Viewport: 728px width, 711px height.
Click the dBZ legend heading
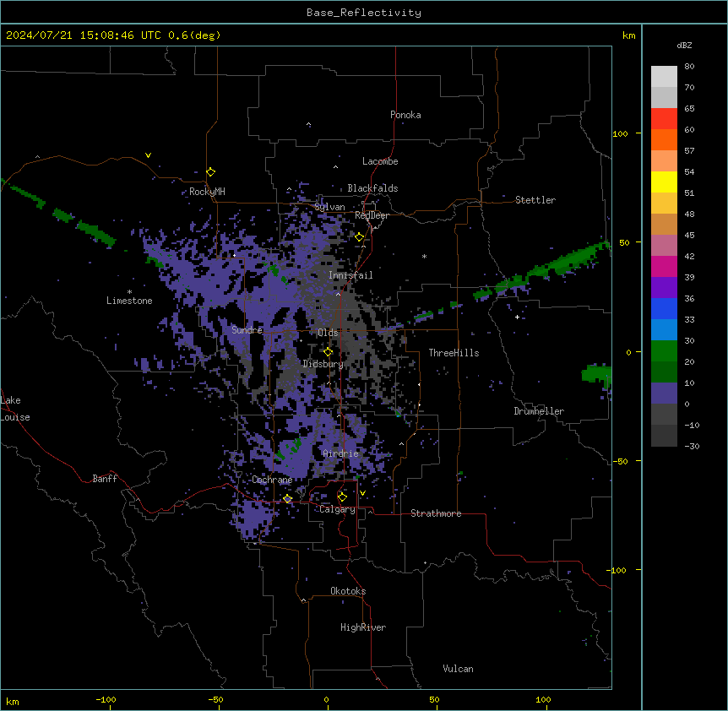click(x=684, y=46)
